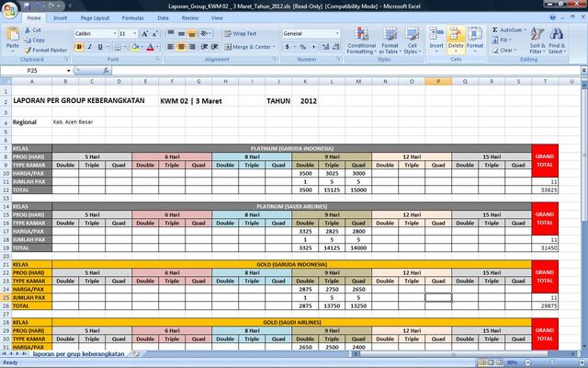Expand the Number dialog launcher
The width and height of the screenshot is (588, 368).
click(339, 59)
